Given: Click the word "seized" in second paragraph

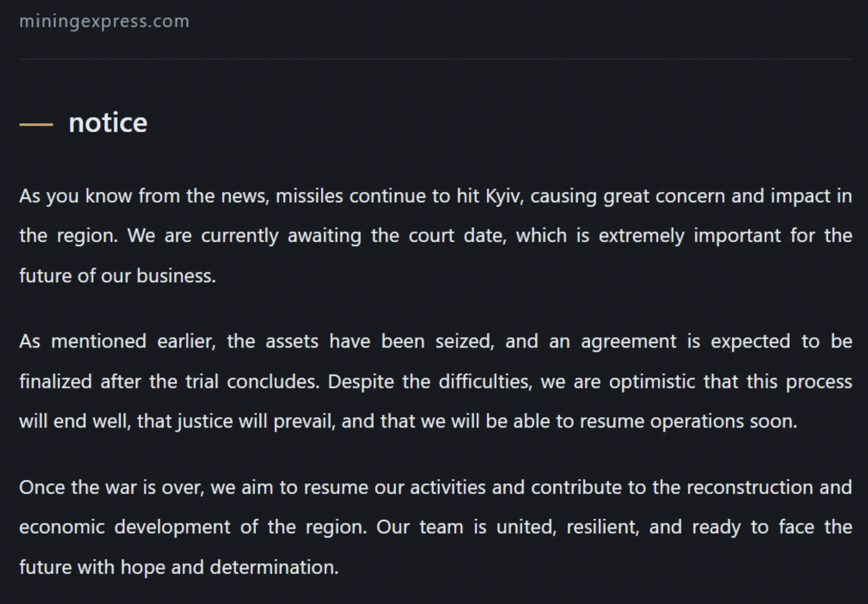Looking at the screenshot, I should (465, 341).
